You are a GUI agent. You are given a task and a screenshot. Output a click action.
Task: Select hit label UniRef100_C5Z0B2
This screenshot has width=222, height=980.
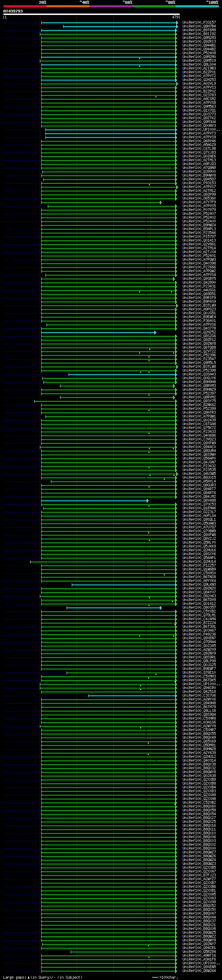199,802
